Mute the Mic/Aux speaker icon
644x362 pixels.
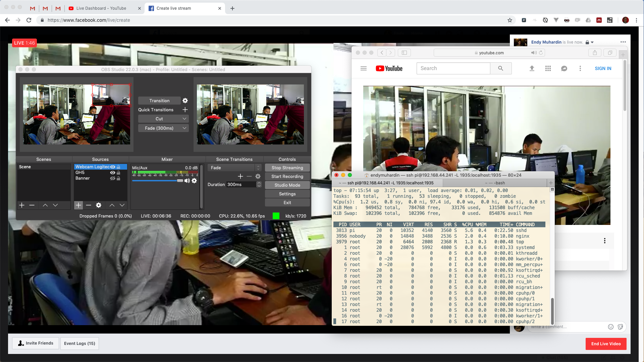187,181
